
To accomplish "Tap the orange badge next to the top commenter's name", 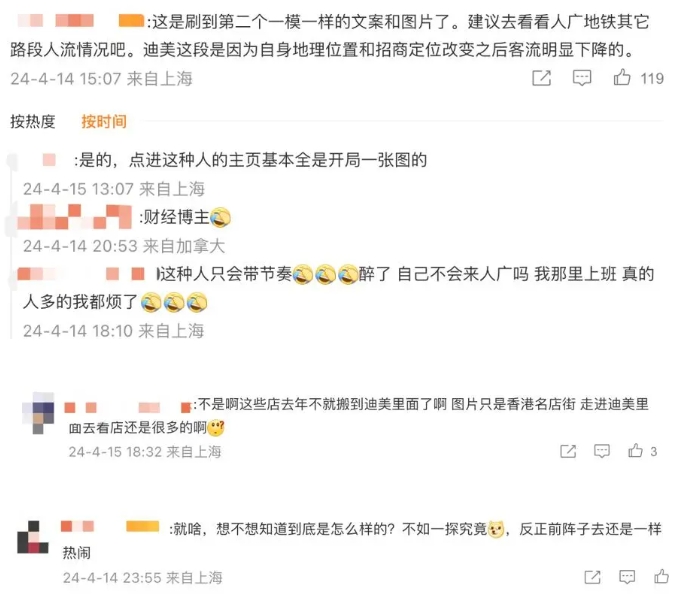I will [131, 21].
